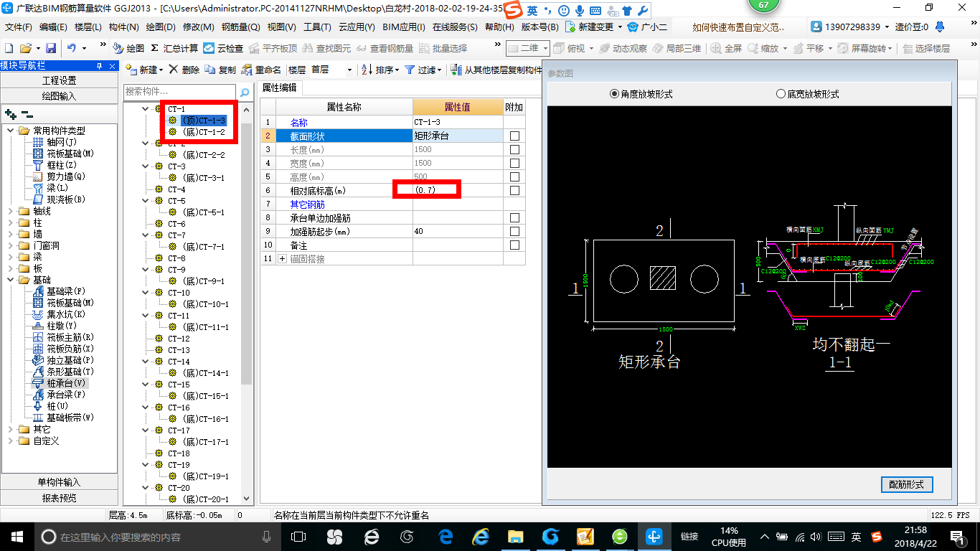Collapse the CT-1 component node

coord(146,109)
